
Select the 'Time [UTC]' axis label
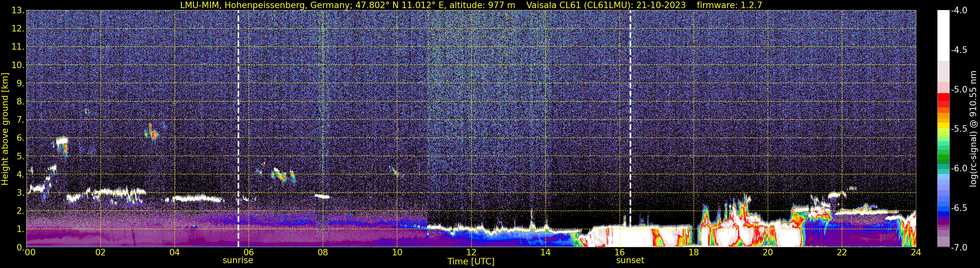pyautogui.click(x=471, y=261)
